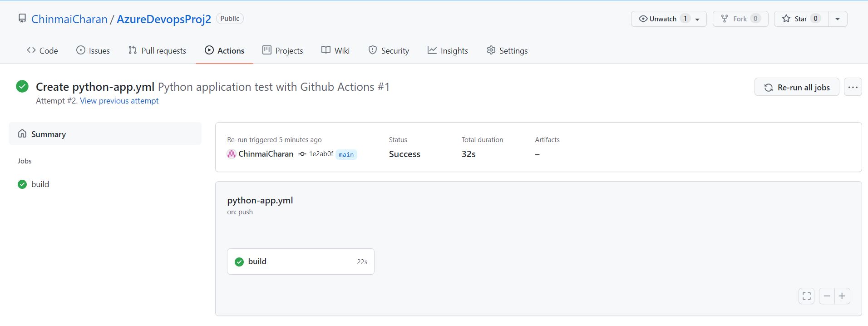This screenshot has width=868, height=326.
Task: Click the Fork button
Action: coord(740,19)
